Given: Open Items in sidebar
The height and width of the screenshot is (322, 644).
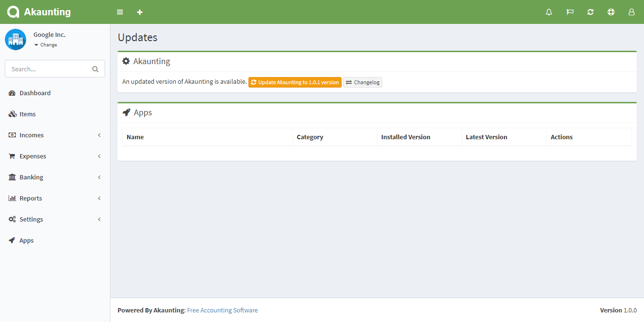Looking at the screenshot, I should 55,114.
